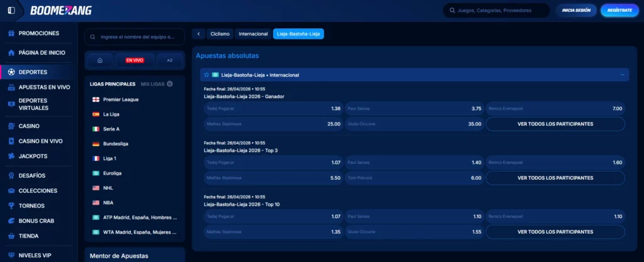Screen dimensions: 644x262
Task: Click the shopping basket icon beside Tienda
Action: 11,236
